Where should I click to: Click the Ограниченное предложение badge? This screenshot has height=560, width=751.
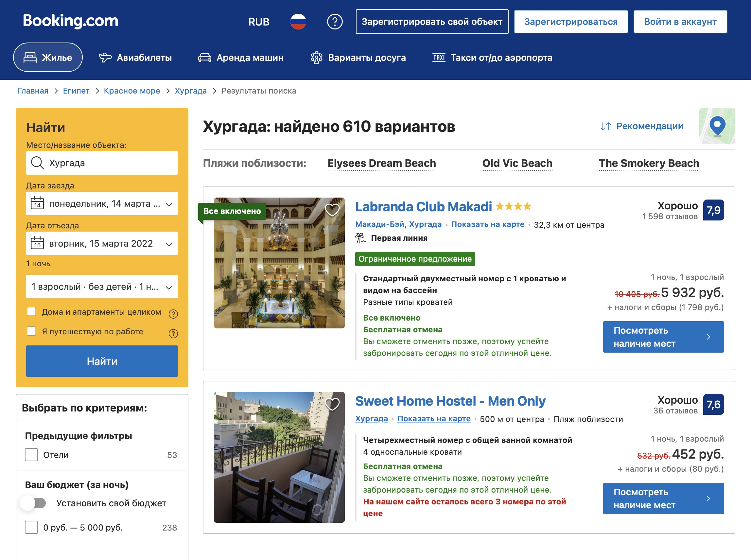pyautogui.click(x=415, y=259)
